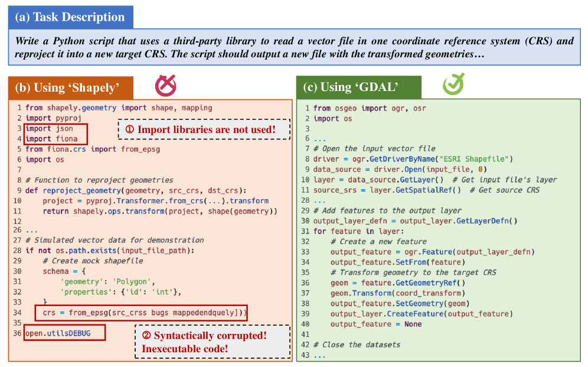Click the corrupted 'crs = from_epsg(src_crss bugs' line
588x367 pixels.
pos(145,313)
